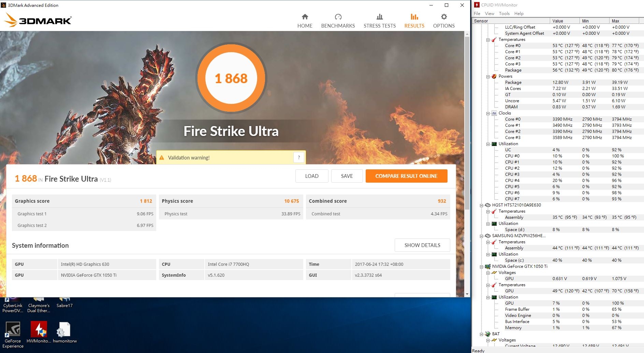Click the Value column header
Image resolution: width=644 pixels, height=353 pixels.
click(x=565, y=21)
